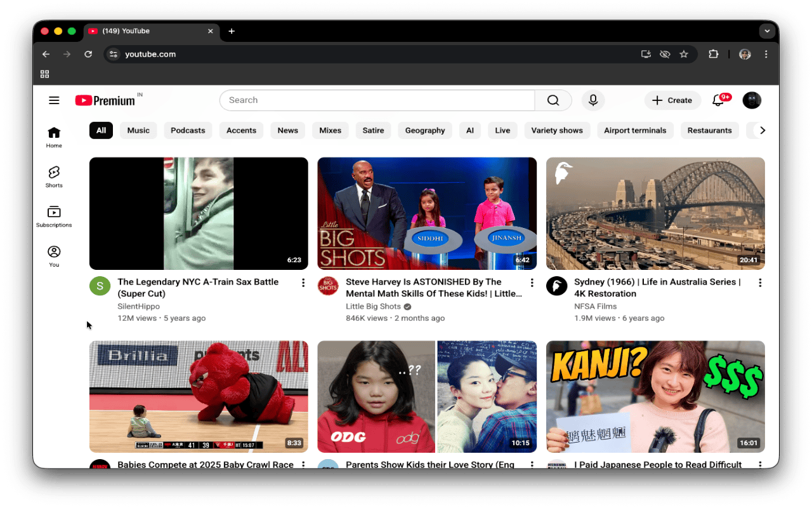
Task: Click the YouTube Premium logo
Action: click(x=105, y=100)
